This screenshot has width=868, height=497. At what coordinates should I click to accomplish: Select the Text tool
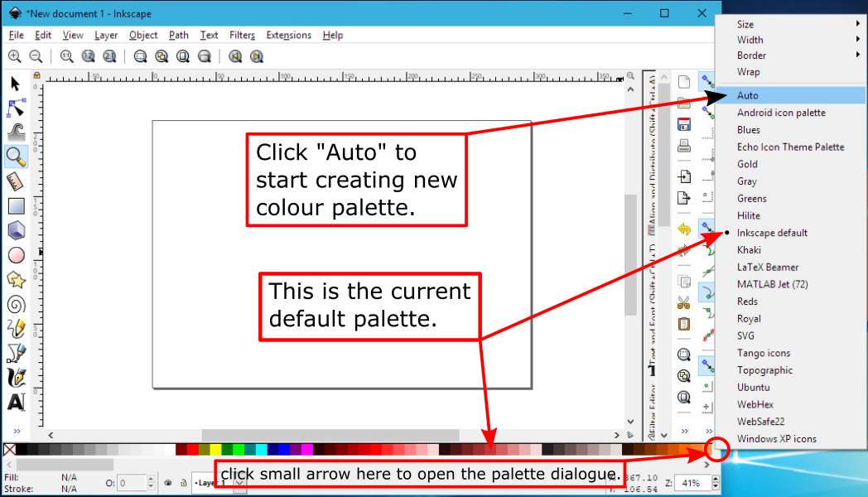pos(16,402)
